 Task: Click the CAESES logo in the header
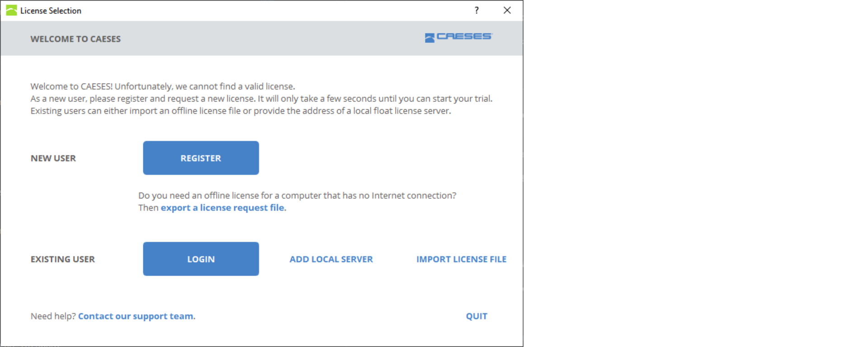[x=458, y=37]
